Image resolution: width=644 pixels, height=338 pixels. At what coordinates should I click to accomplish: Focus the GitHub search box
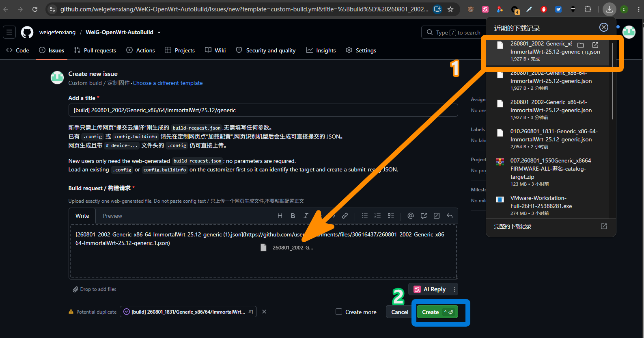pyautogui.click(x=453, y=32)
